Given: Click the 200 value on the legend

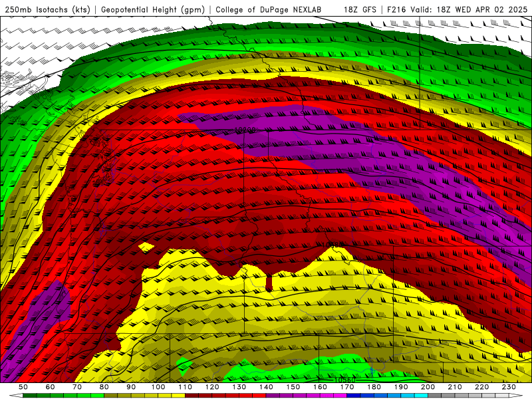Looking at the screenshot, I should click(428, 387).
